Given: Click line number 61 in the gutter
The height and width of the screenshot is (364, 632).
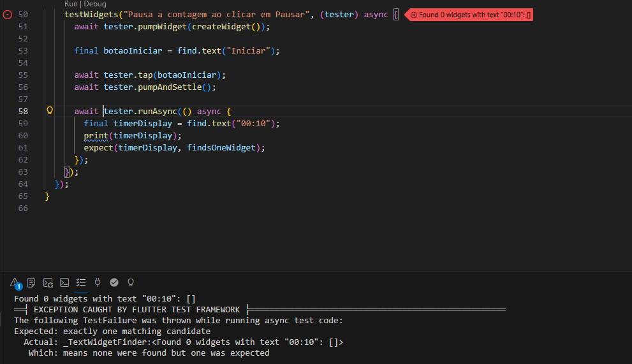Looking at the screenshot, I should (23, 147).
